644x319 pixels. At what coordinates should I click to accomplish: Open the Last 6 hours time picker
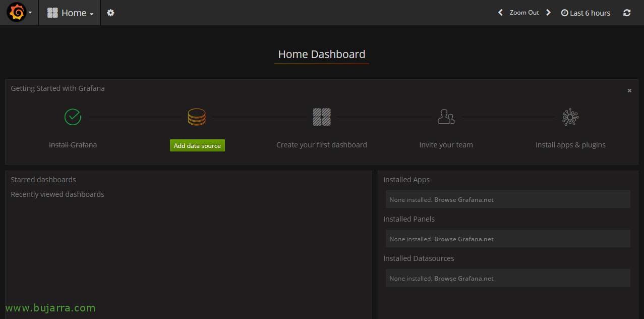(x=586, y=13)
